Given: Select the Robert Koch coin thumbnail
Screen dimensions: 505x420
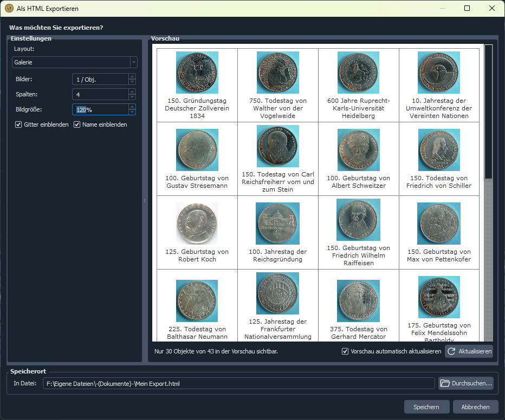Looking at the screenshot, I should (x=197, y=224).
